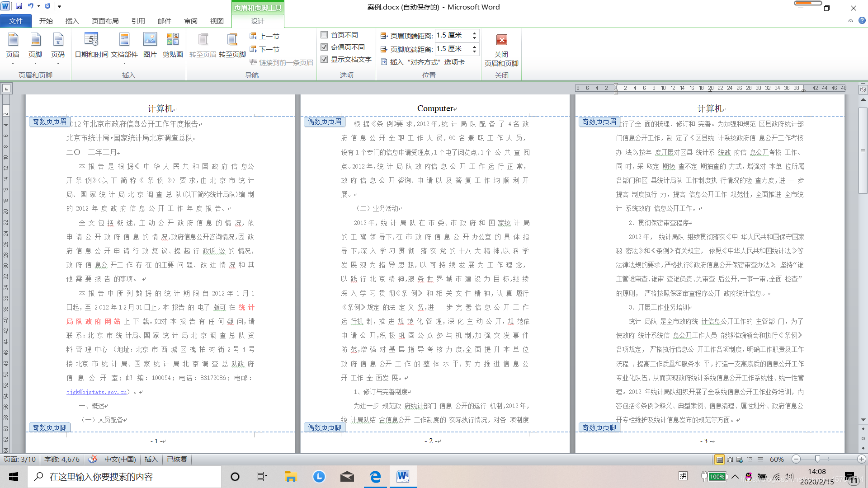Screen dimensions: 868x488
Task: Click the tjgk@bjstats.gov.cn email link
Action: 97,392
